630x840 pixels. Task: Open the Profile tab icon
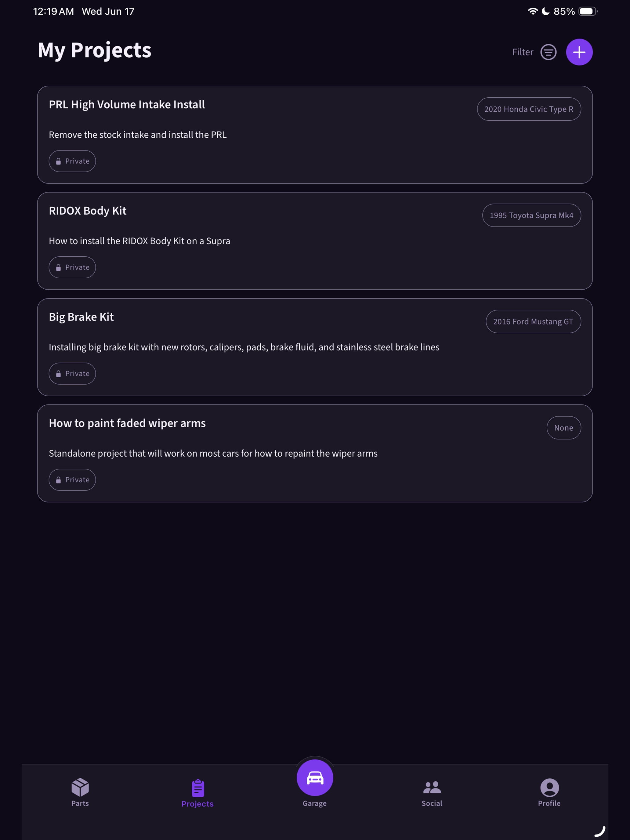549,787
